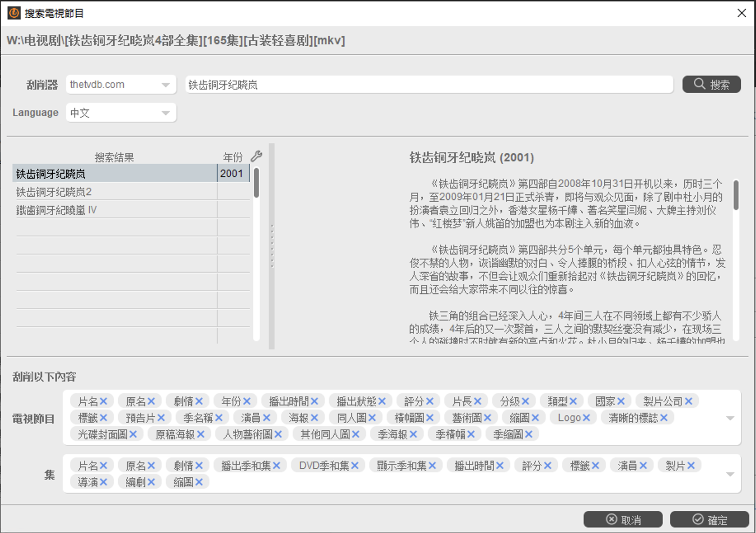This screenshot has width=756, height=533.
Task: Remove the 片名 tag from 電視節目 row
Action: point(103,401)
